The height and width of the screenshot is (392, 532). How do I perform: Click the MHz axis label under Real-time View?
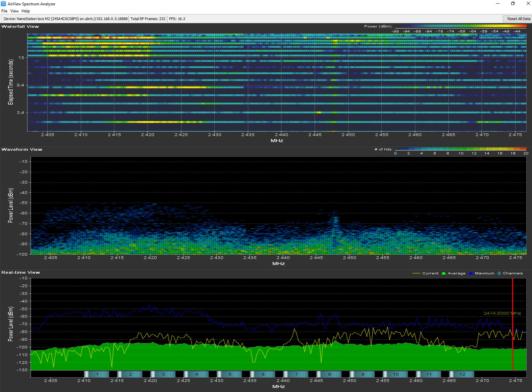coord(279,387)
